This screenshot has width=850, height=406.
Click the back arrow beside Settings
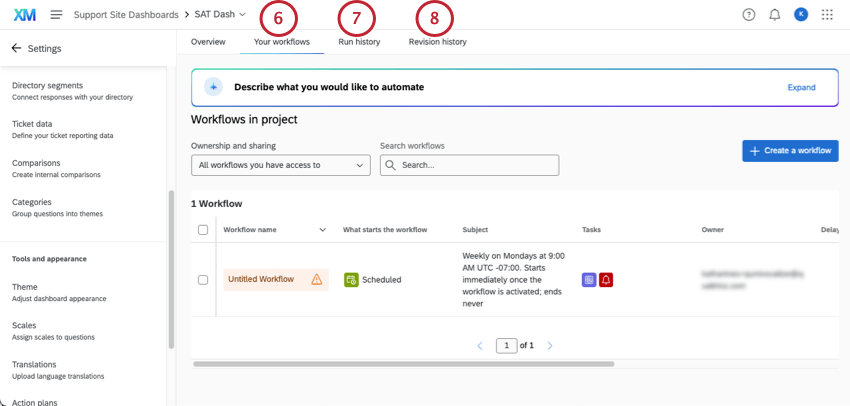(x=16, y=48)
